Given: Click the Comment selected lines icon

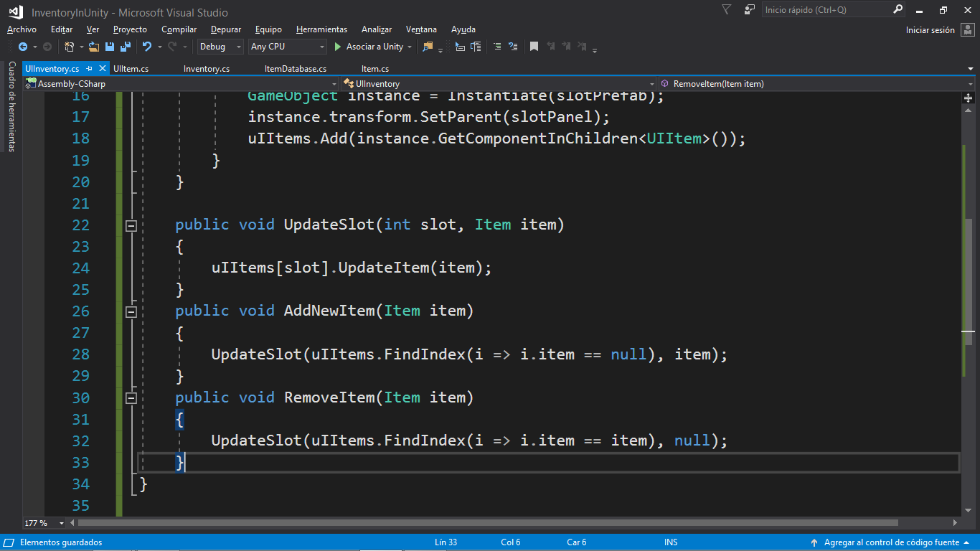Looking at the screenshot, I should [x=497, y=47].
